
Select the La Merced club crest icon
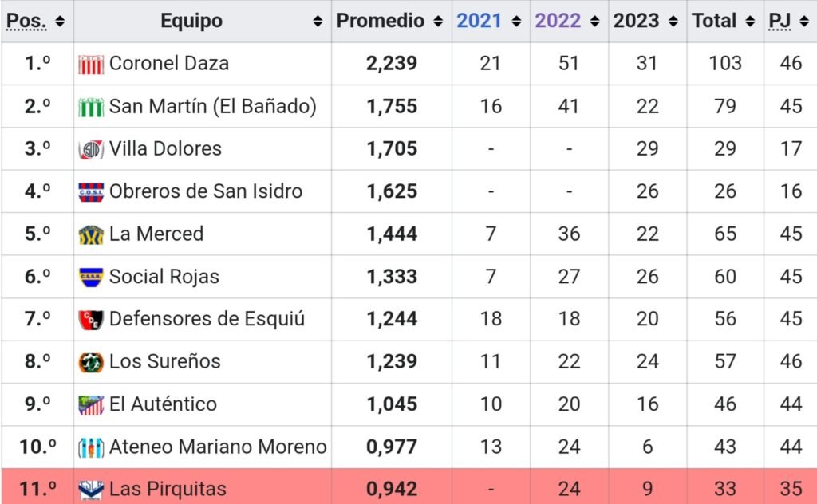point(91,234)
